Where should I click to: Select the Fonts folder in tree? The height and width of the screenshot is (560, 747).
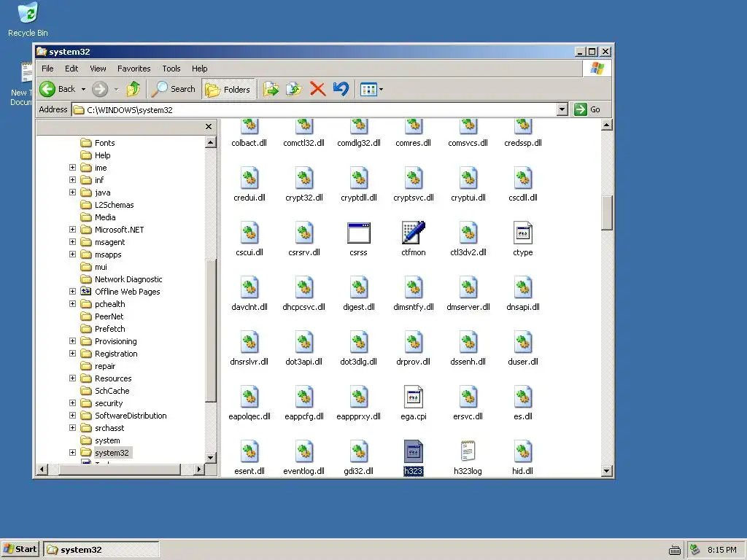(x=104, y=143)
